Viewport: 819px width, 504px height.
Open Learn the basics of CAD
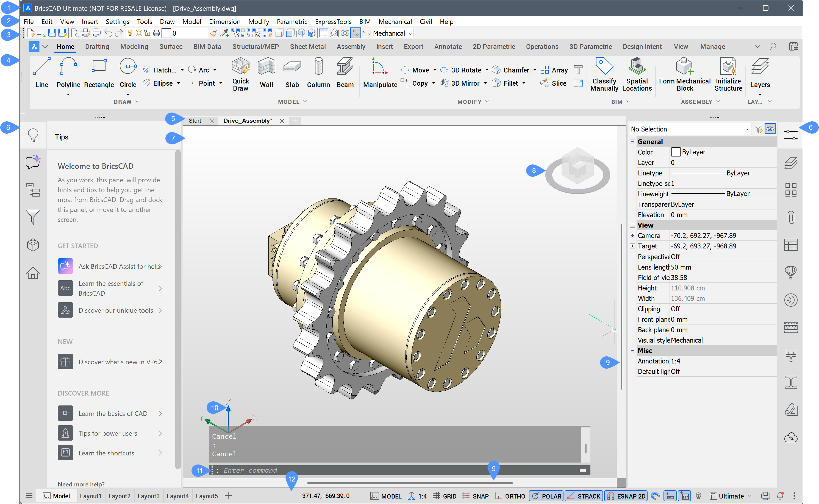(110, 413)
